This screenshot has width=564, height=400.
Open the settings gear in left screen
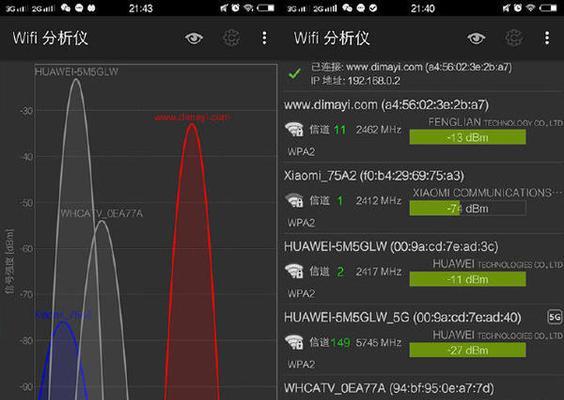[231, 38]
